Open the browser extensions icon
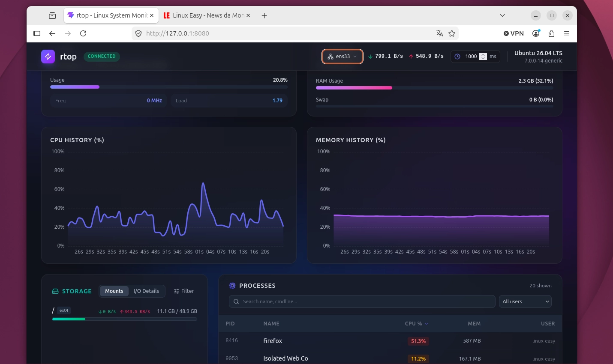The height and width of the screenshot is (364, 613). tap(552, 33)
